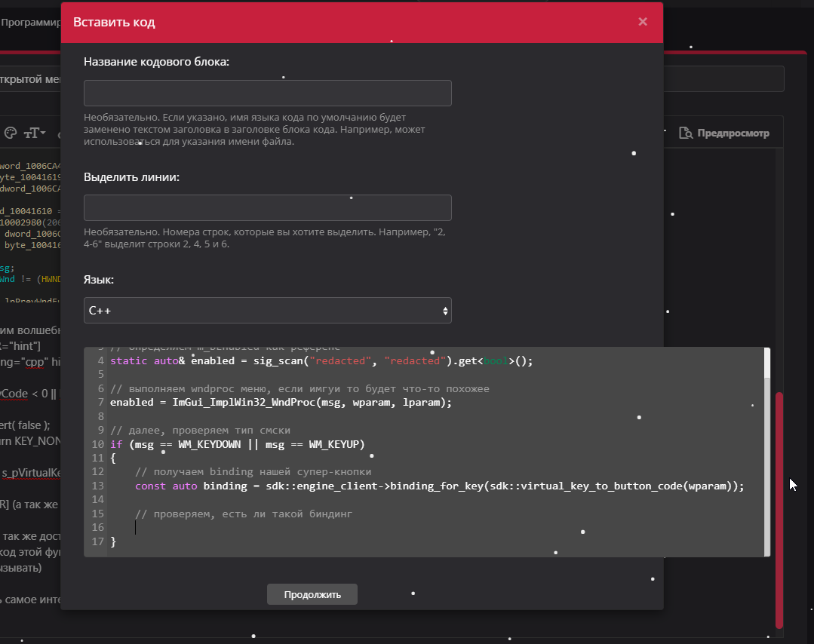
Task: Focus the Выделить линии input field
Action: coord(267,207)
